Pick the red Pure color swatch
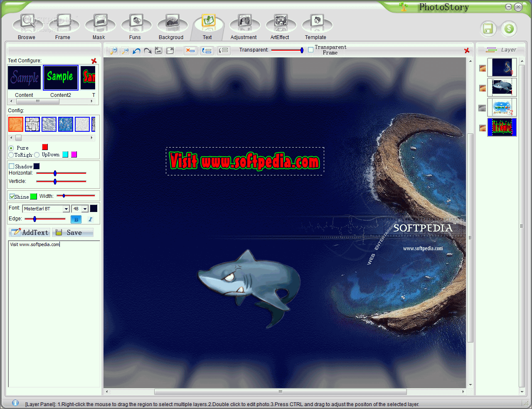 pyautogui.click(x=45, y=147)
